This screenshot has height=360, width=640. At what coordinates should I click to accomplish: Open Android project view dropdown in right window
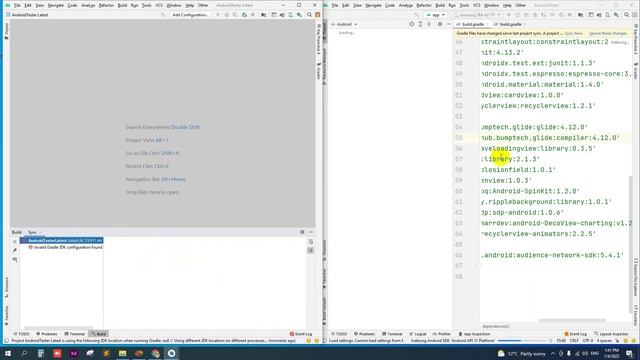click(344, 24)
